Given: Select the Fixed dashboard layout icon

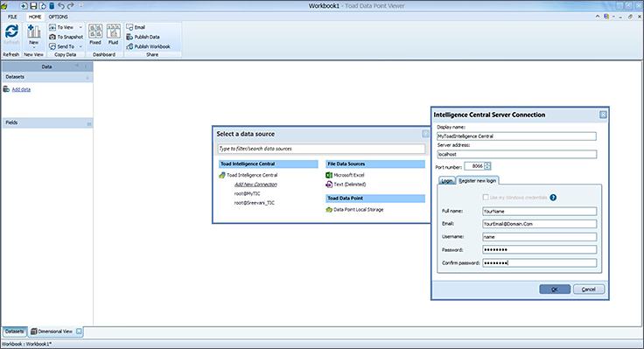Looking at the screenshot, I should (95, 31).
